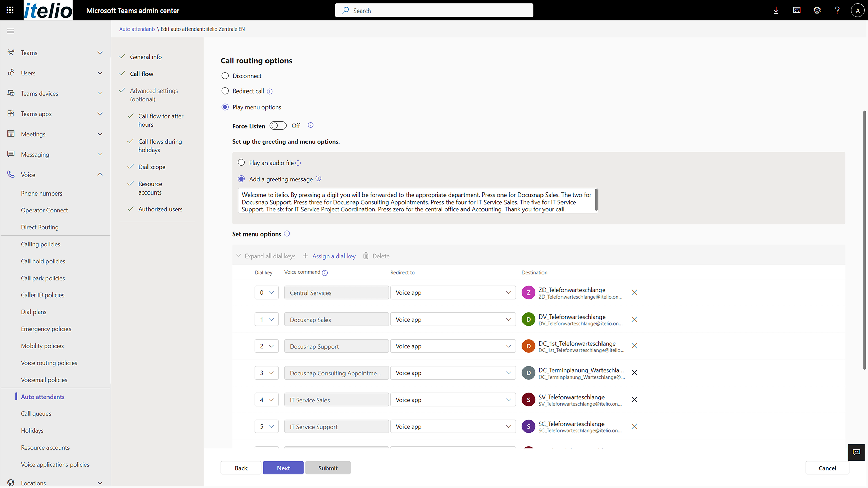This screenshot has width=868, height=488.
Task: Open the Auto attendants breadcrumb link
Action: pyautogui.click(x=137, y=29)
